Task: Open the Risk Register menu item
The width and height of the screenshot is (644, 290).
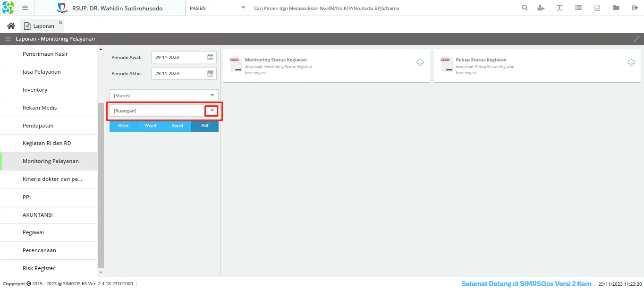Action: pyautogui.click(x=49, y=268)
